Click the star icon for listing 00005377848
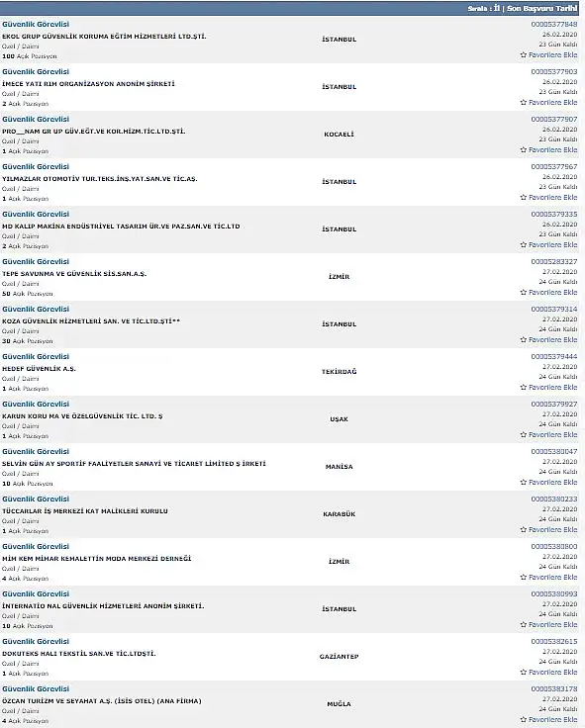Viewport: 585px width, 728px height. click(x=524, y=54)
